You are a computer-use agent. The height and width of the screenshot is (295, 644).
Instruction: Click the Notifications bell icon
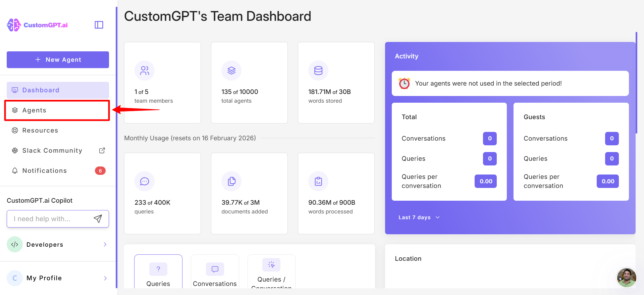pyautogui.click(x=15, y=171)
